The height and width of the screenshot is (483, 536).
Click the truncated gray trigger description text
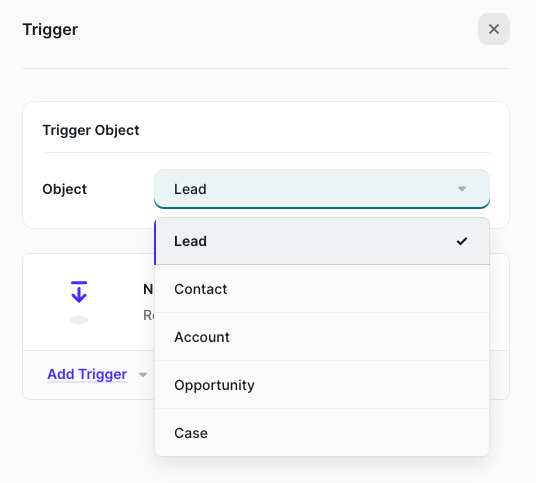[149, 315]
